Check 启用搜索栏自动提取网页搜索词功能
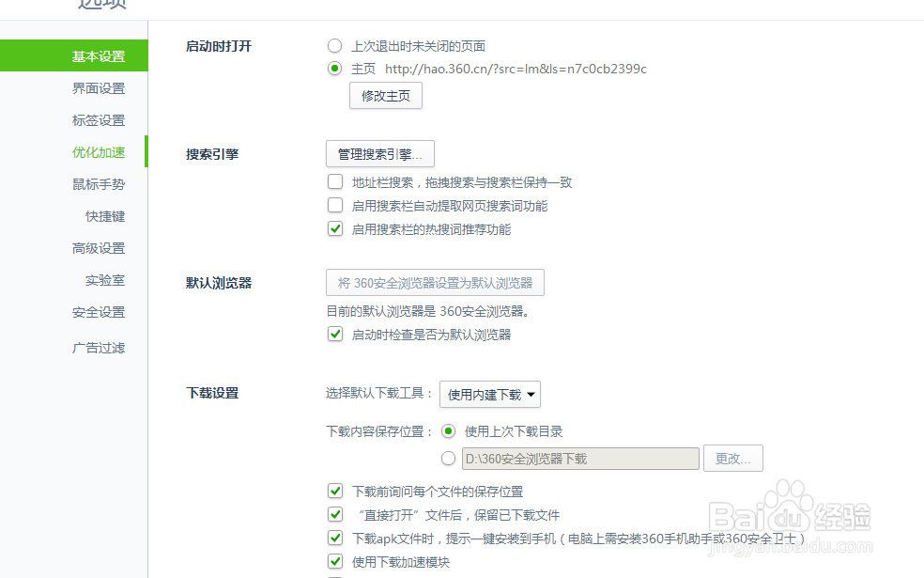Viewport: 924px width, 578px height. [335, 205]
